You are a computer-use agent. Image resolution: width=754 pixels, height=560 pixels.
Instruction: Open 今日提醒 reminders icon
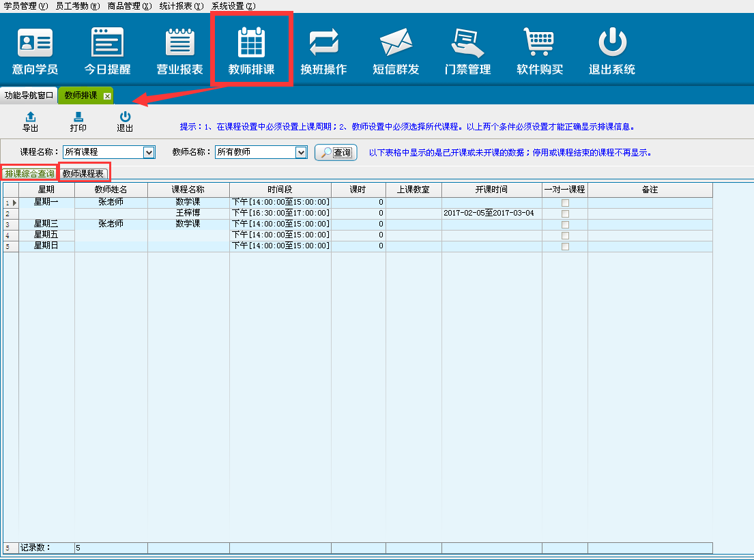click(107, 43)
